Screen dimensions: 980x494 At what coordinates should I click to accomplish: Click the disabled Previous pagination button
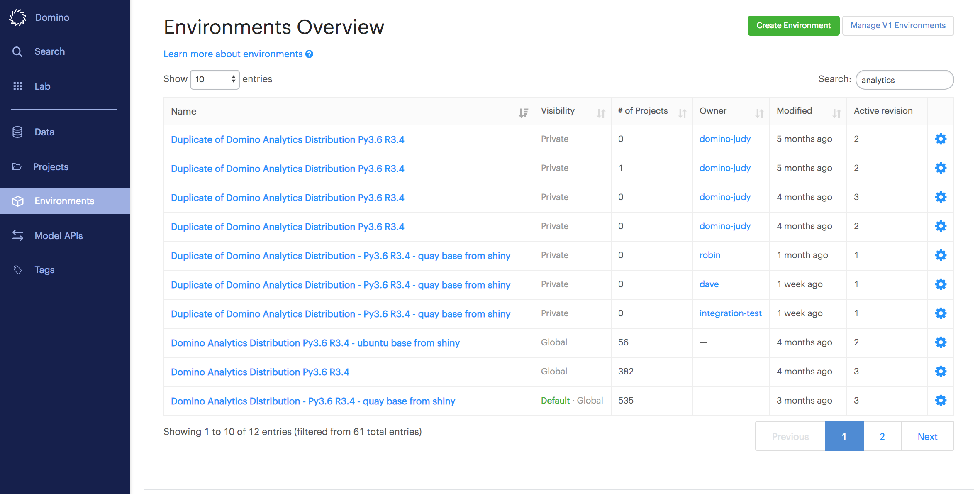[x=790, y=436]
